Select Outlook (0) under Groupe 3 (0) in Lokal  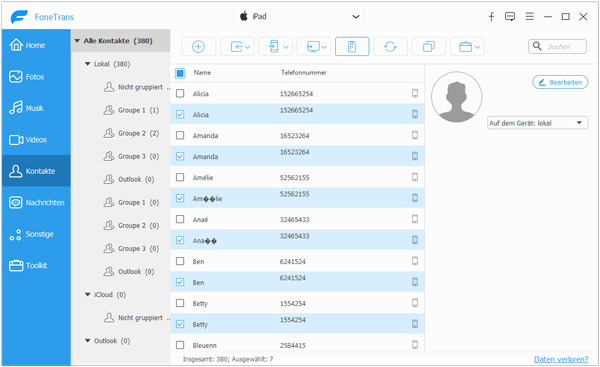(129, 179)
